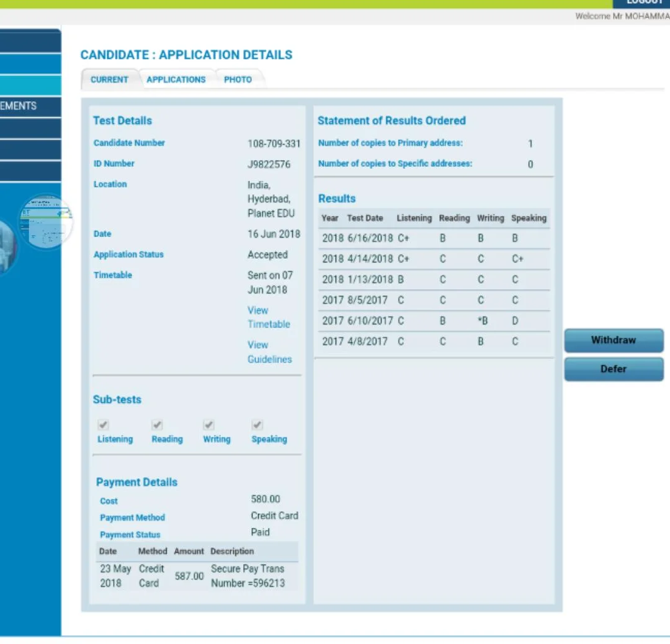Viewport: 670px width, 644px height.
Task: Click the Defer button
Action: [x=613, y=369]
